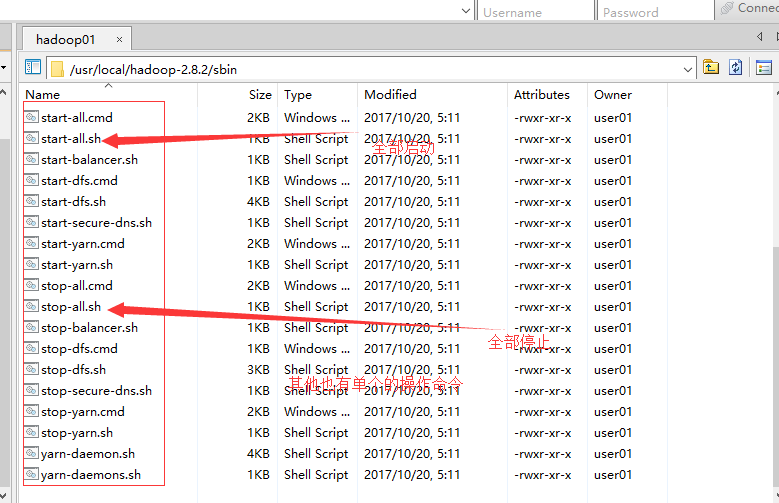Click Owner user01 in yarn-daemon.sh row

click(613, 454)
